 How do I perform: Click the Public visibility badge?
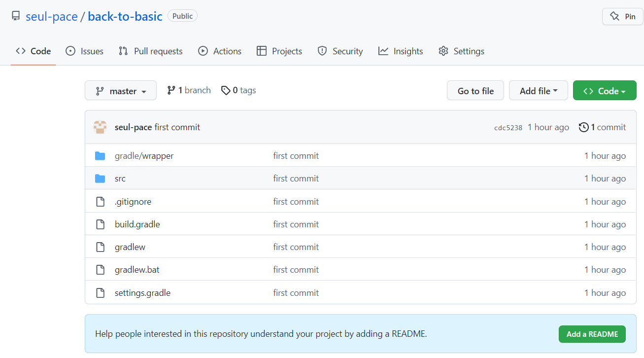pos(183,16)
